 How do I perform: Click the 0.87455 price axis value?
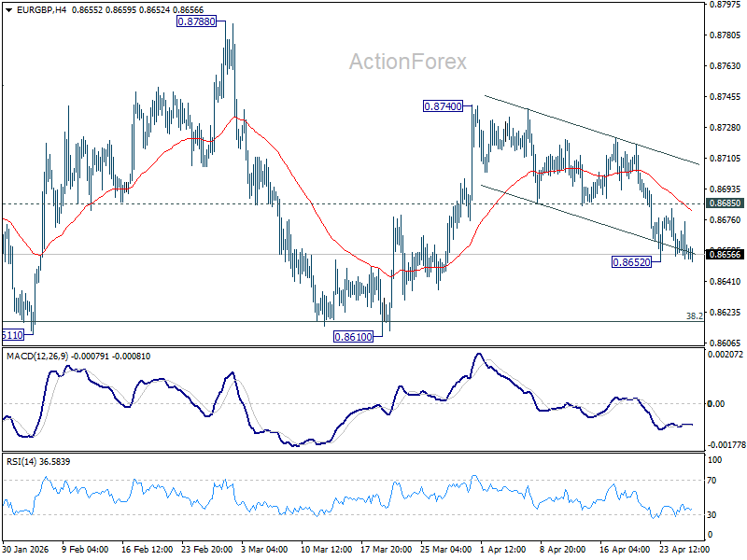(726, 97)
